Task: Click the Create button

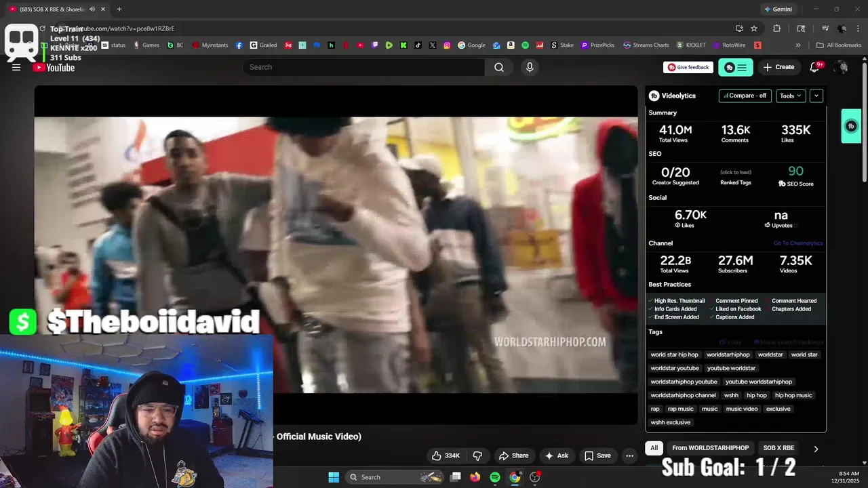Action: (778, 67)
